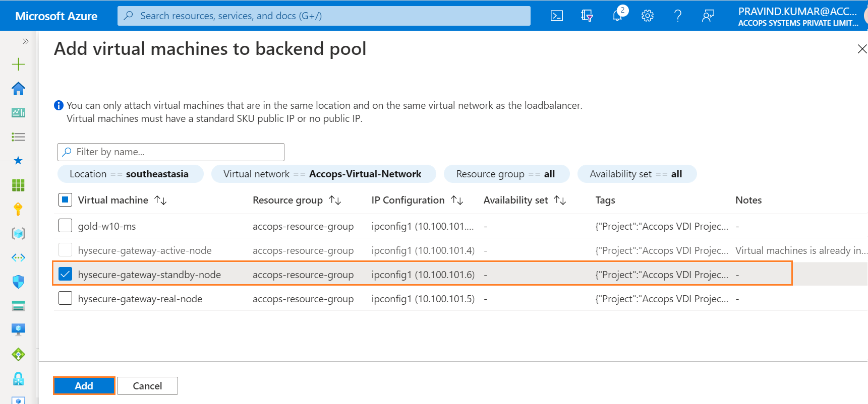Click ipconfig1 (10.100.101.6) cell
Viewport: 868px width, 404px height.
coord(423,275)
